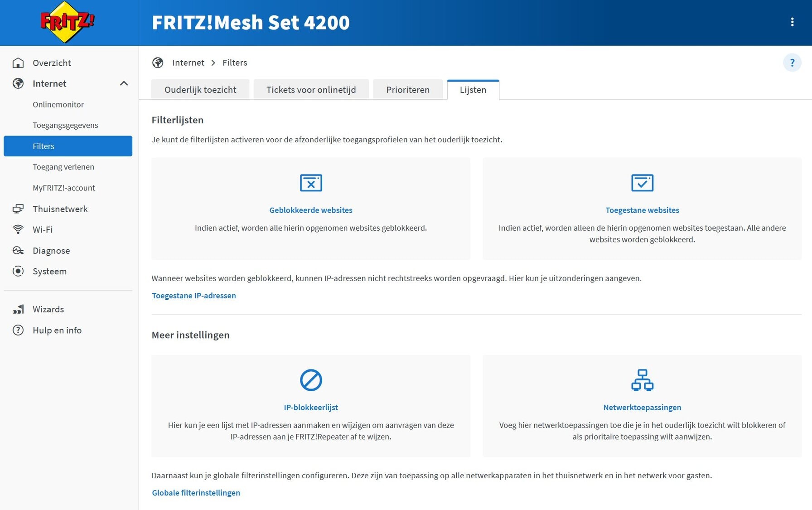Screen dimensions: 812x510
Task: Expand the Thuisnetwerk sidebar section
Action: point(60,209)
